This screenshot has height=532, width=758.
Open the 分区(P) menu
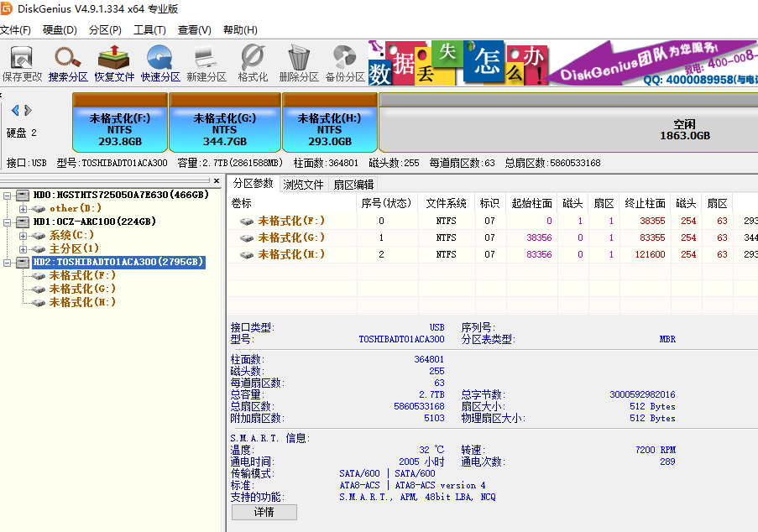click(x=106, y=30)
